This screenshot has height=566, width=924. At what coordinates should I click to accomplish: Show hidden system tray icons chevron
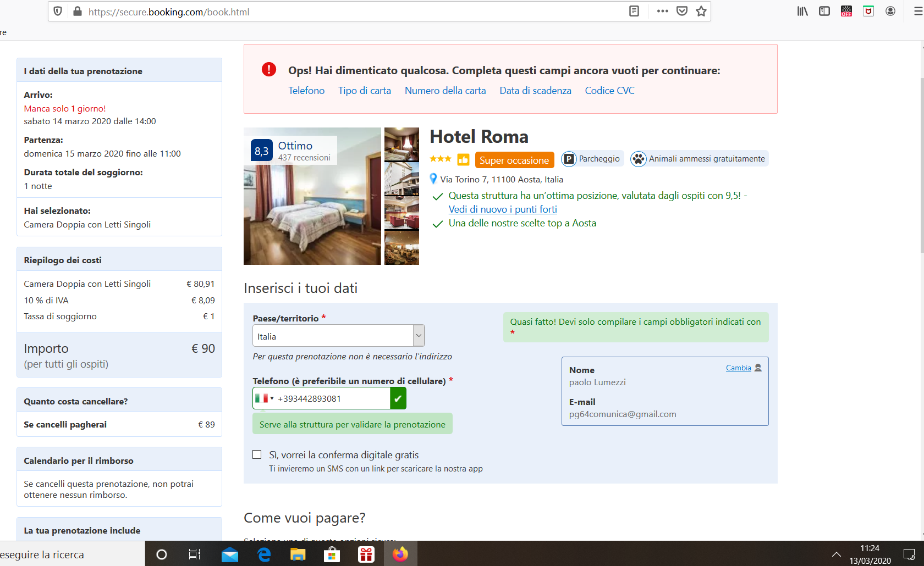point(836,554)
